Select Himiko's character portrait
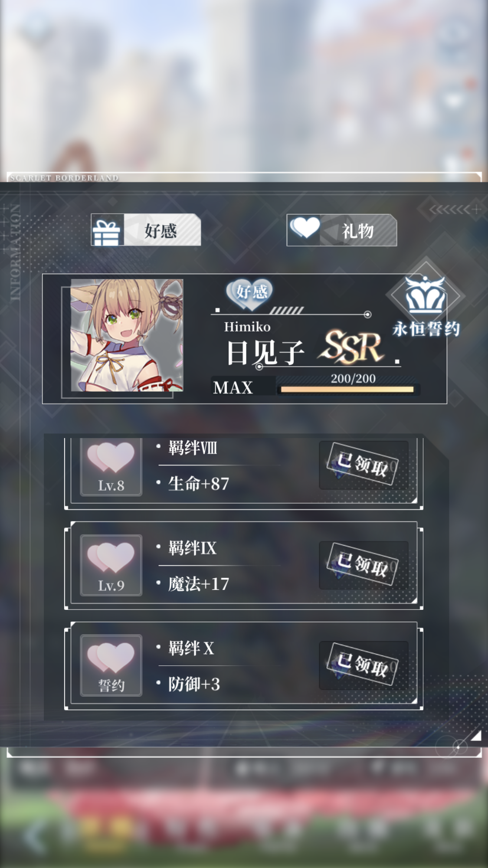This screenshot has height=868, width=488. click(127, 335)
